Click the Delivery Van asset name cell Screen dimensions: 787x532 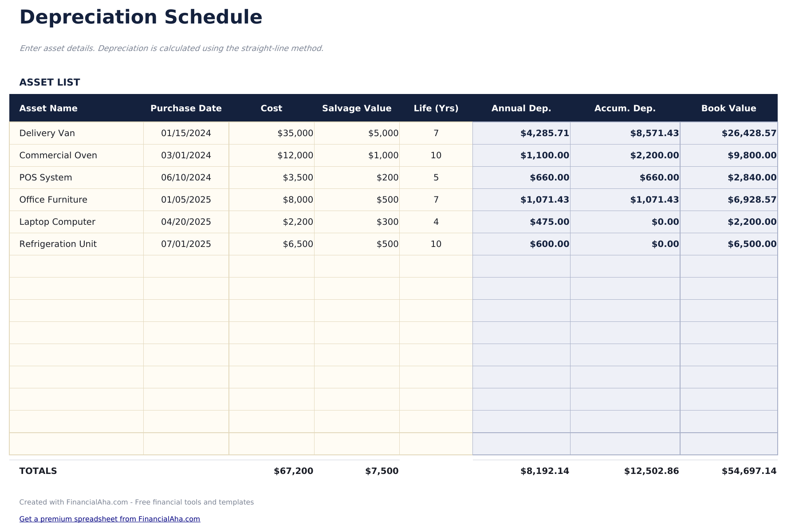point(47,133)
